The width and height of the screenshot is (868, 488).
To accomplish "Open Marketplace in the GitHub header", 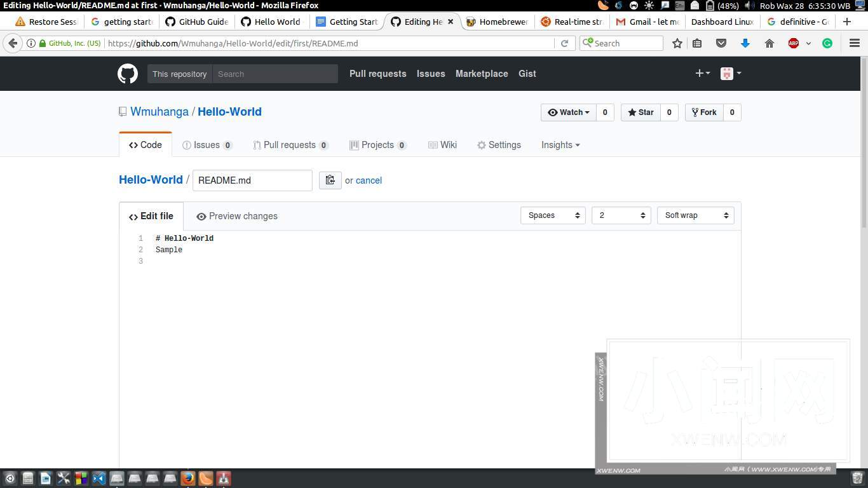I will coord(482,74).
